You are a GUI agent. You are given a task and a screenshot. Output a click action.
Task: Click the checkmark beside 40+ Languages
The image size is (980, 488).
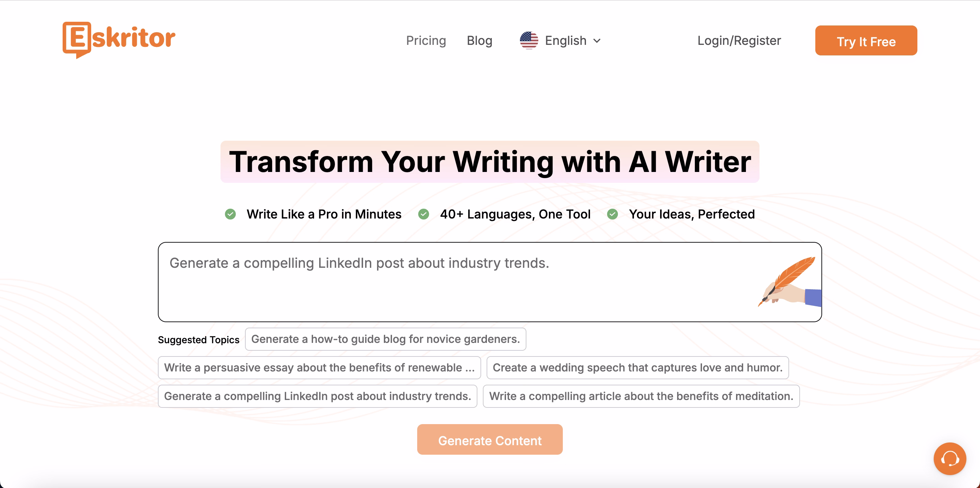tap(423, 214)
